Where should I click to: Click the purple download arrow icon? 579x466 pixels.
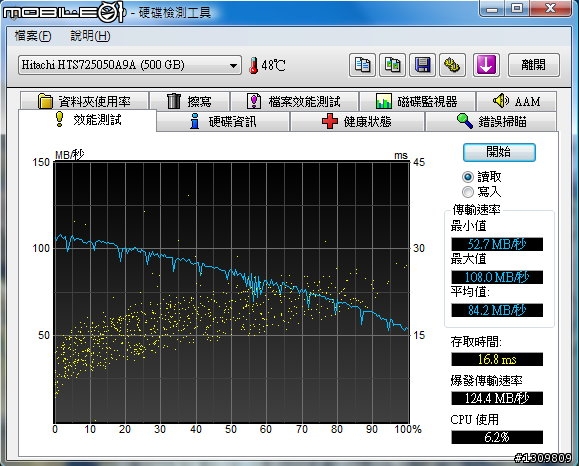point(486,65)
